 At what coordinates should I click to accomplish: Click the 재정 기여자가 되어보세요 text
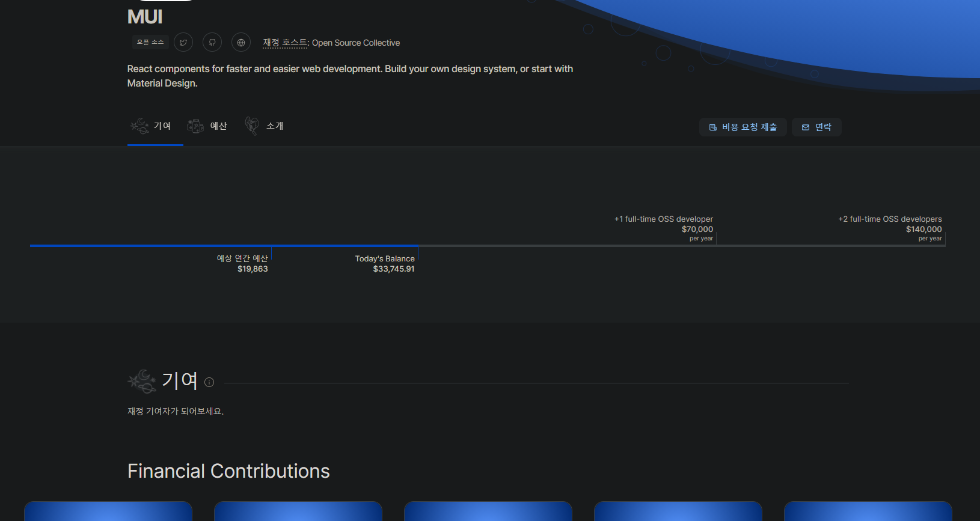176,412
